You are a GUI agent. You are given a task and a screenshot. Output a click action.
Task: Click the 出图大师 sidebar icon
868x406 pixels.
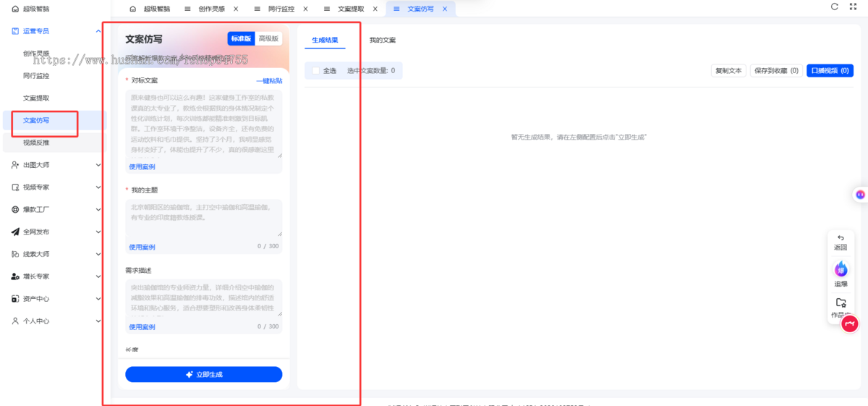(15, 165)
